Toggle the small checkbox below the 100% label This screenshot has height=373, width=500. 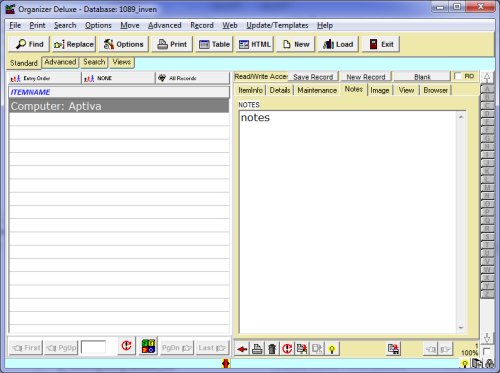[x=487, y=351]
